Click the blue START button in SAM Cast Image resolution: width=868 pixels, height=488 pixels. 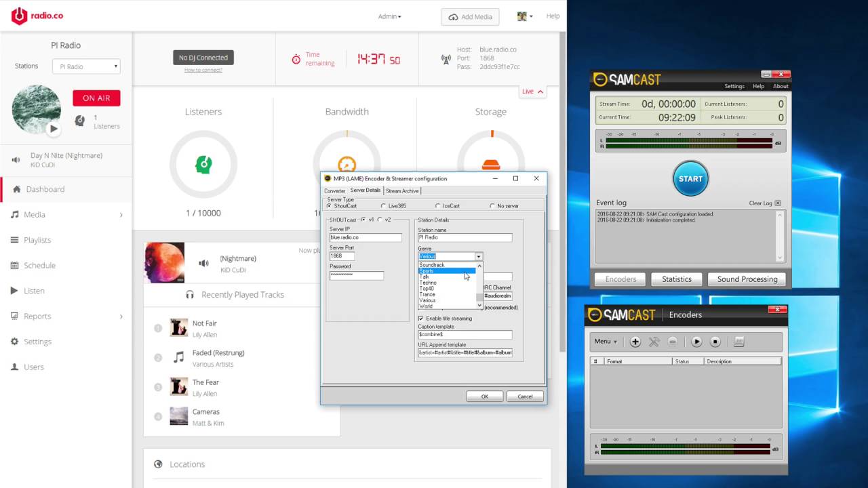pos(690,179)
